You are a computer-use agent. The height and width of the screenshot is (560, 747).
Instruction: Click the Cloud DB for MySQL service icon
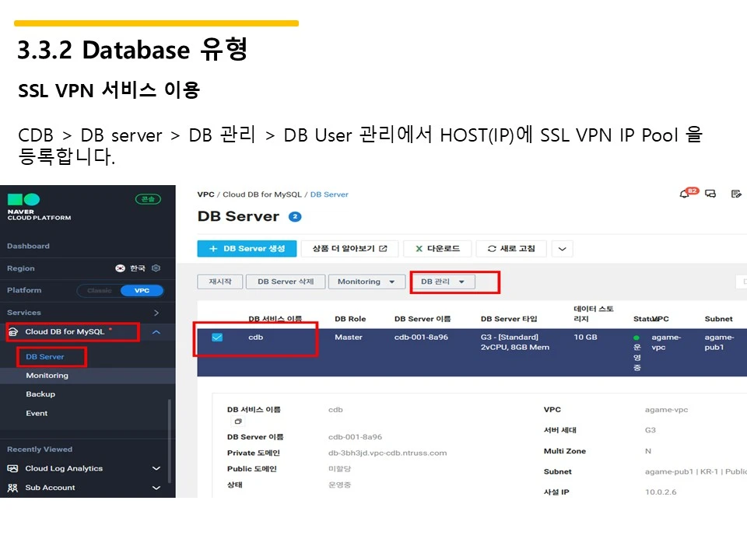pyautogui.click(x=13, y=332)
